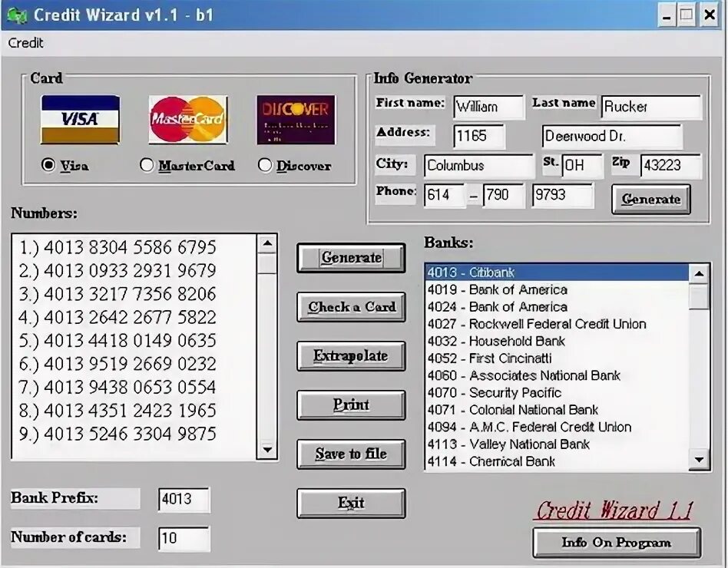Click the Banks list scroll up arrow
The width and height of the screenshot is (728, 568).
pyautogui.click(x=699, y=273)
